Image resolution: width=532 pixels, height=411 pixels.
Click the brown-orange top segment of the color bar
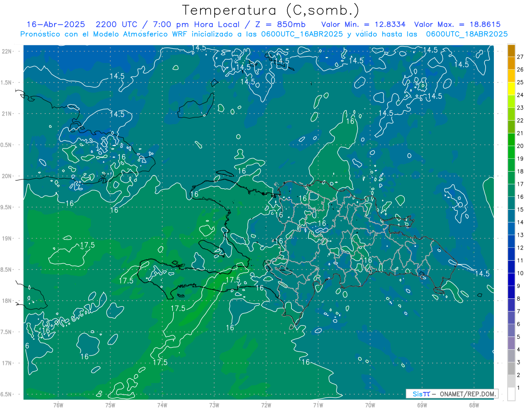pos(511,51)
